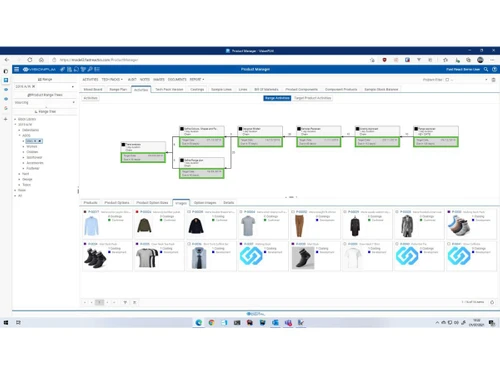Click the horizontal splitter handle above the products panel
This screenshot has height=375, width=500.
point(291,197)
